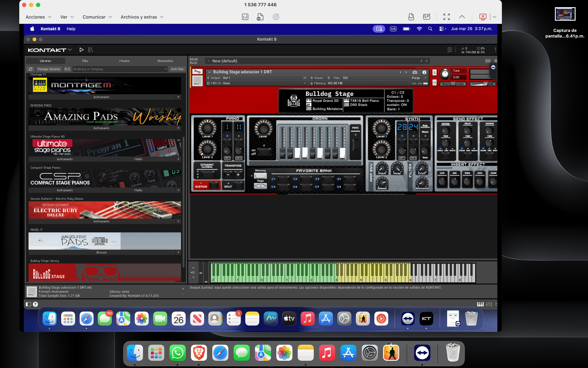
Task: Open the Multi Rack preset dropdown
Action: point(208,61)
